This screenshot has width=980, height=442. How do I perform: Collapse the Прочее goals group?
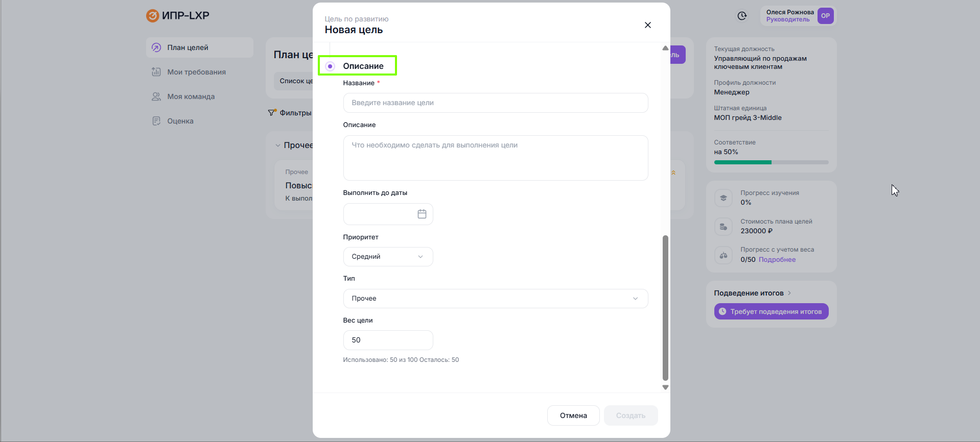pyautogui.click(x=278, y=145)
